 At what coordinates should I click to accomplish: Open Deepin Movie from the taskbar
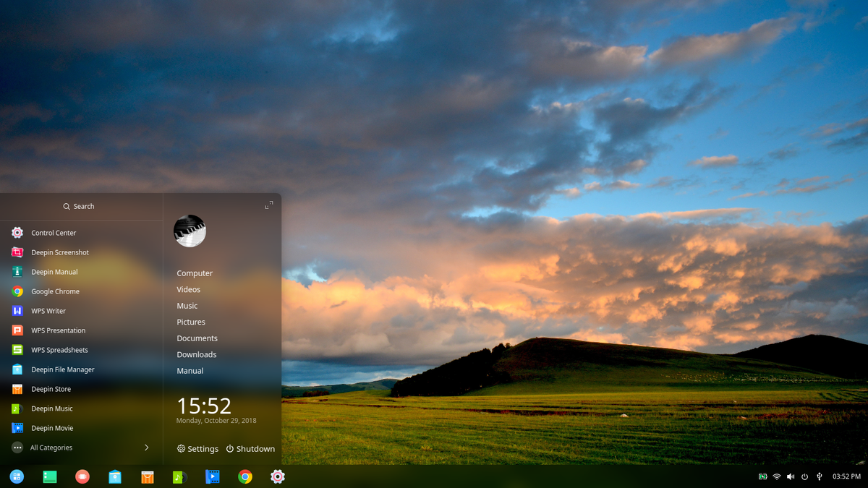point(213,476)
